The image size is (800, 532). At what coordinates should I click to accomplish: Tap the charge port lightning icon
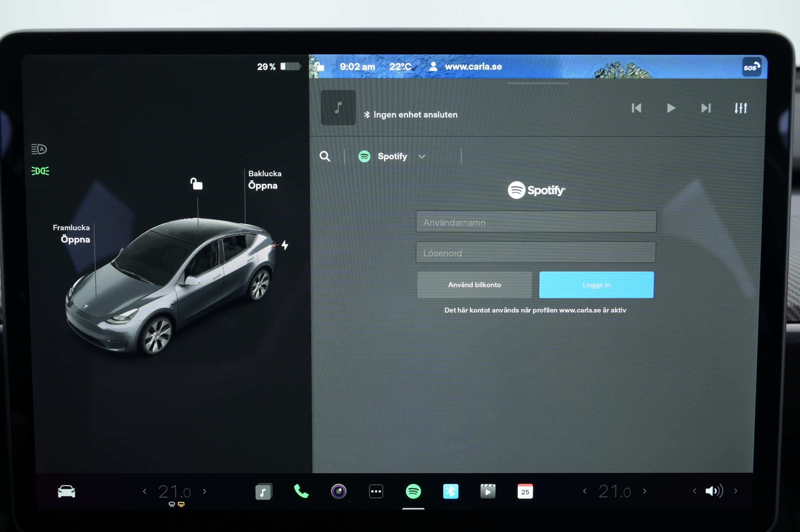tap(285, 245)
